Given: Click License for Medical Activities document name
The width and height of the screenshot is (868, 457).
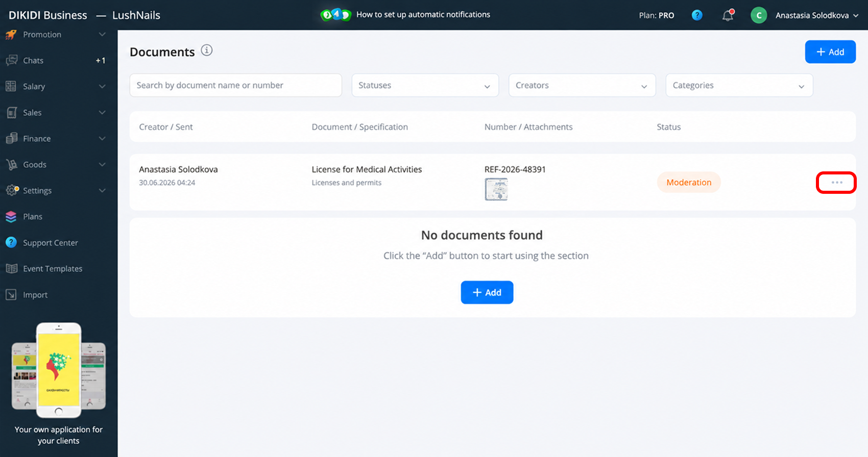Looking at the screenshot, I should coord(367,169).
